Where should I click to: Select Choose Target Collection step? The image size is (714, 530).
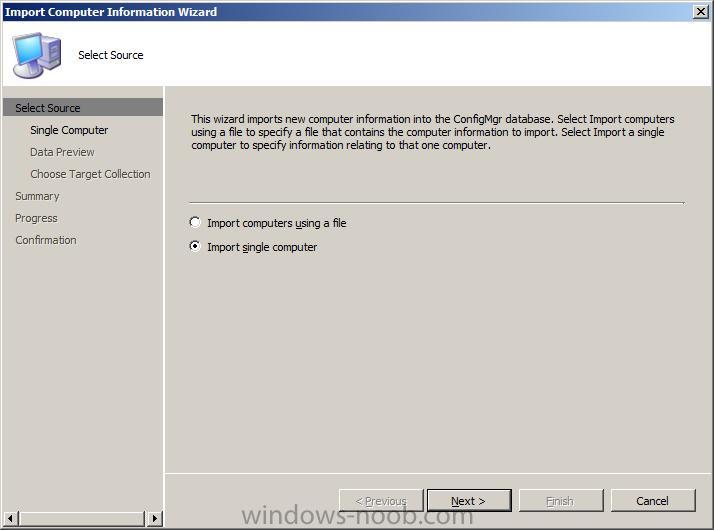tap(90, 174)
